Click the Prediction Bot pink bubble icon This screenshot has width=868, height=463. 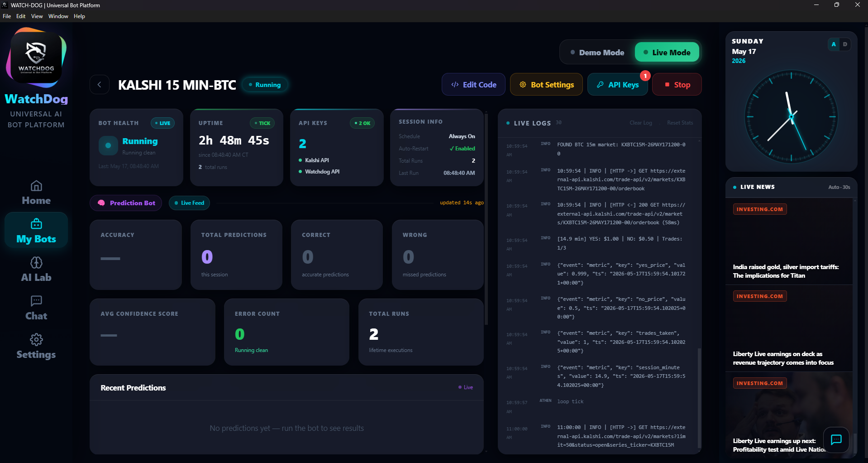(x=101, y=203)
